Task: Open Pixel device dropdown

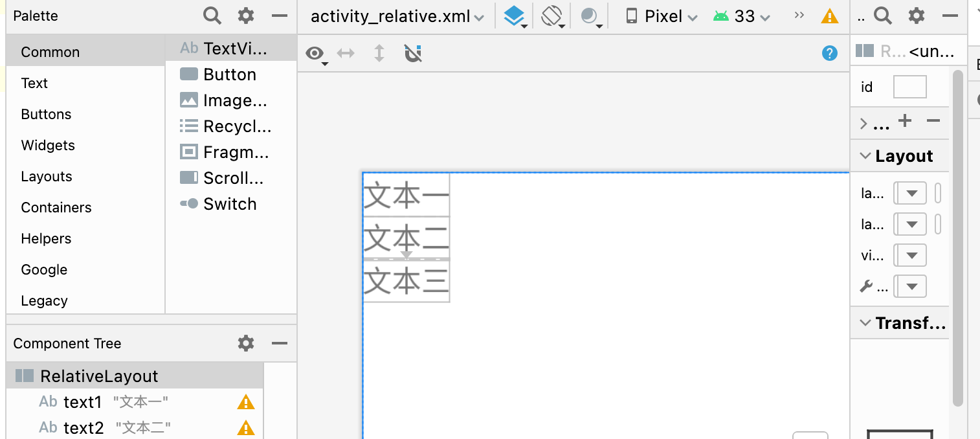Action: click(x=661, y=16)
